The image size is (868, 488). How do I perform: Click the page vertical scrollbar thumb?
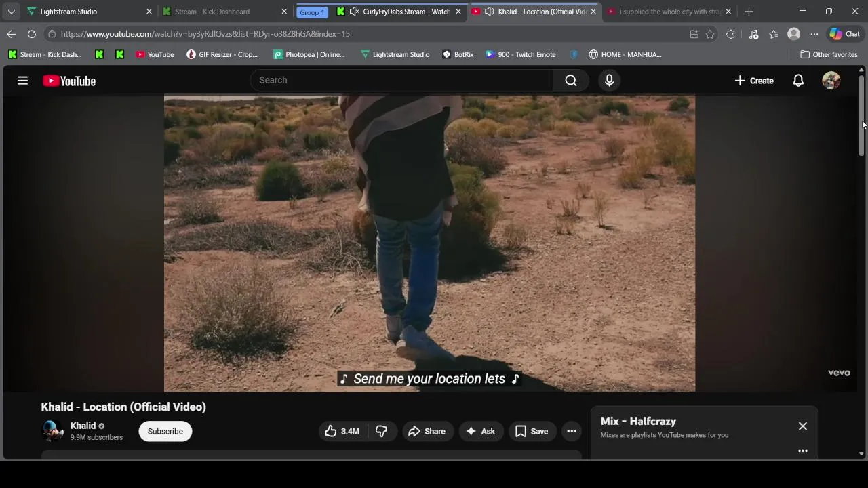pyautogui.click(x=861, y=115)
